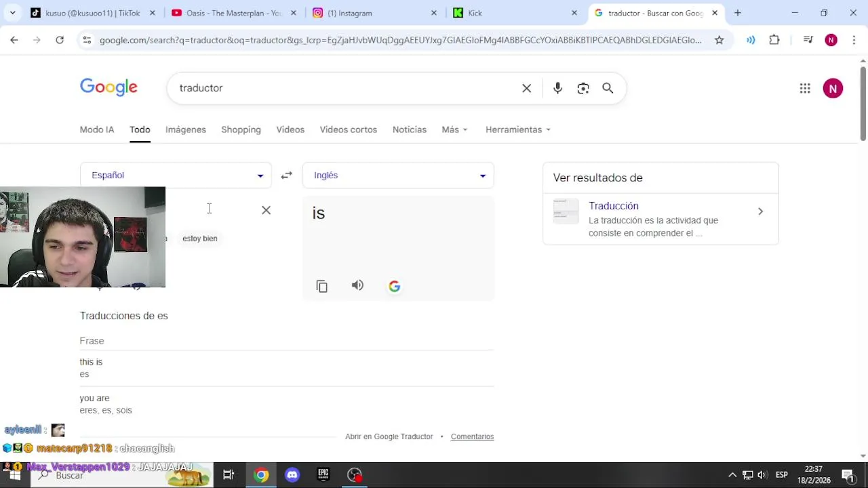Search translation on Google icon
Screen dimensions: 868x488
pyautogui.click(x=394, y=286)
